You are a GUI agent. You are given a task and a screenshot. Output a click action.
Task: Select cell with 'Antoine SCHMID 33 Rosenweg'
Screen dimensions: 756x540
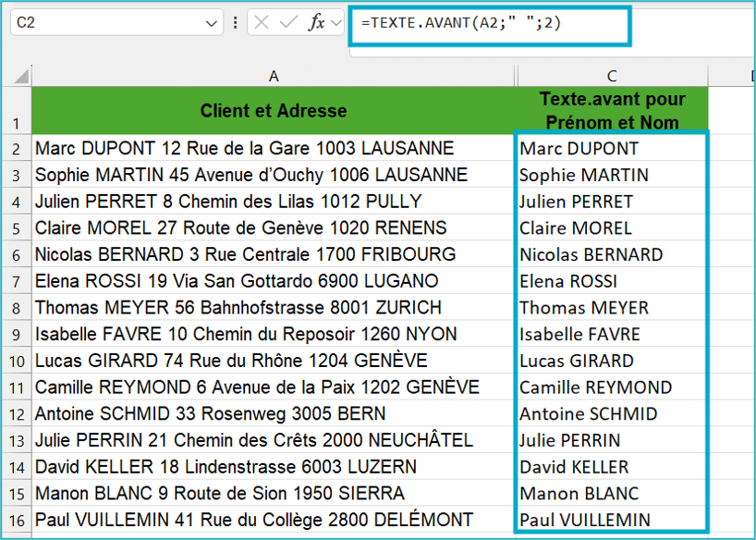click(274, 413)
